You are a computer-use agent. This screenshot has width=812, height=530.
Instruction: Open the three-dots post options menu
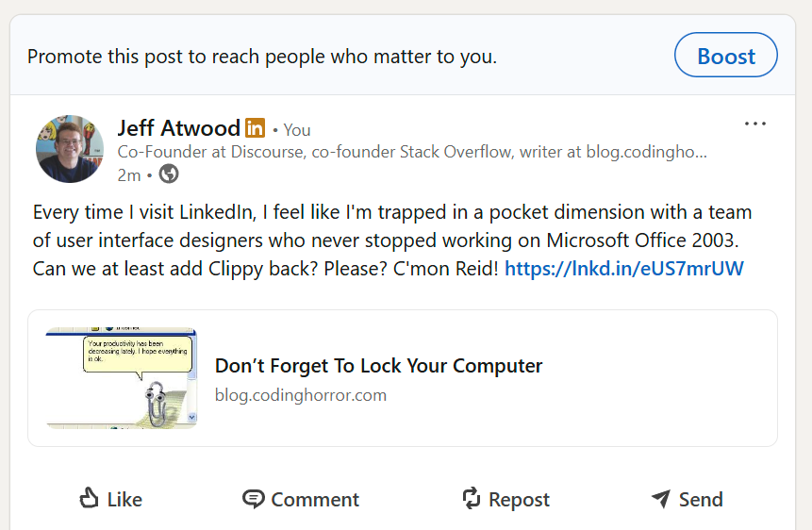pyautogui.click(x=755, y=124)
